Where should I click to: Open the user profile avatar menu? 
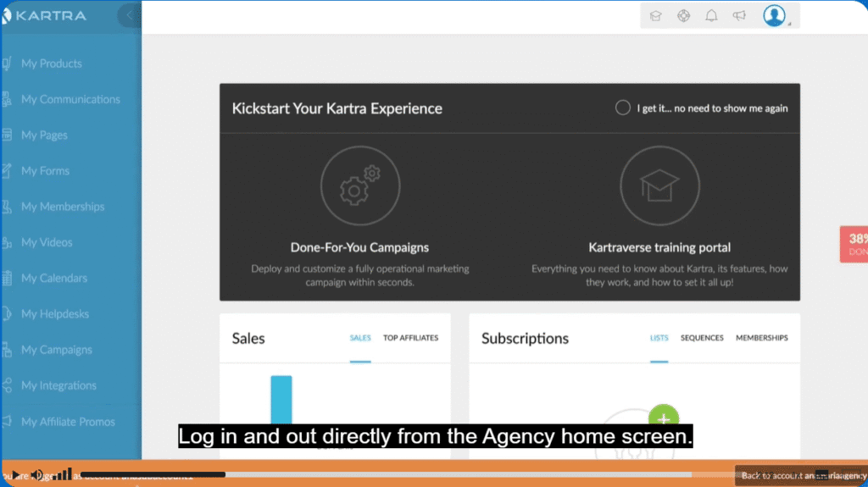tap(774, 15)
